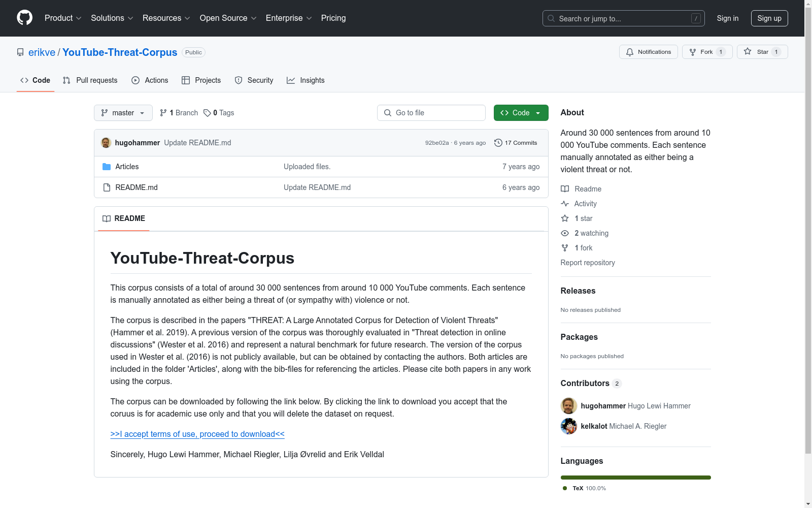Open commit hash 92be02a
812x508 pixels.
point(437,143)
